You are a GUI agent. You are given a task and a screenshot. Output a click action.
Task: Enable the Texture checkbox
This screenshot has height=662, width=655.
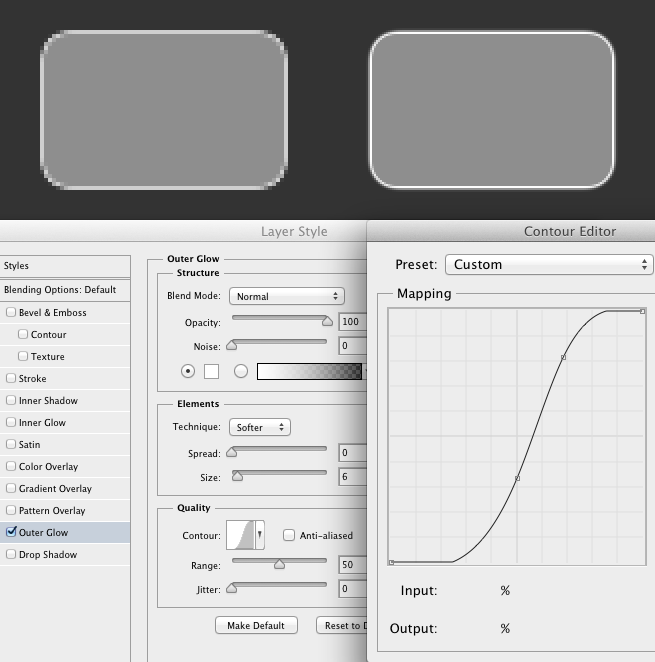(x=23, y=356)
